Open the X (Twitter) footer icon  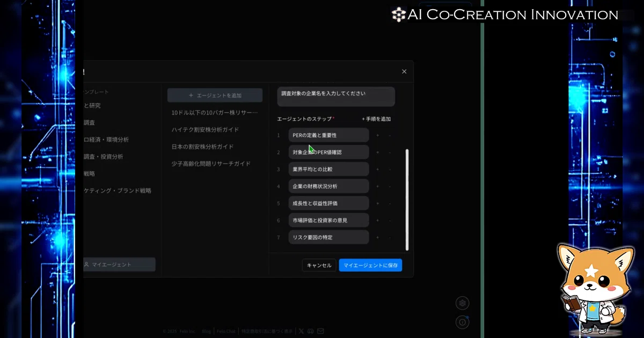tap(301, 331)
